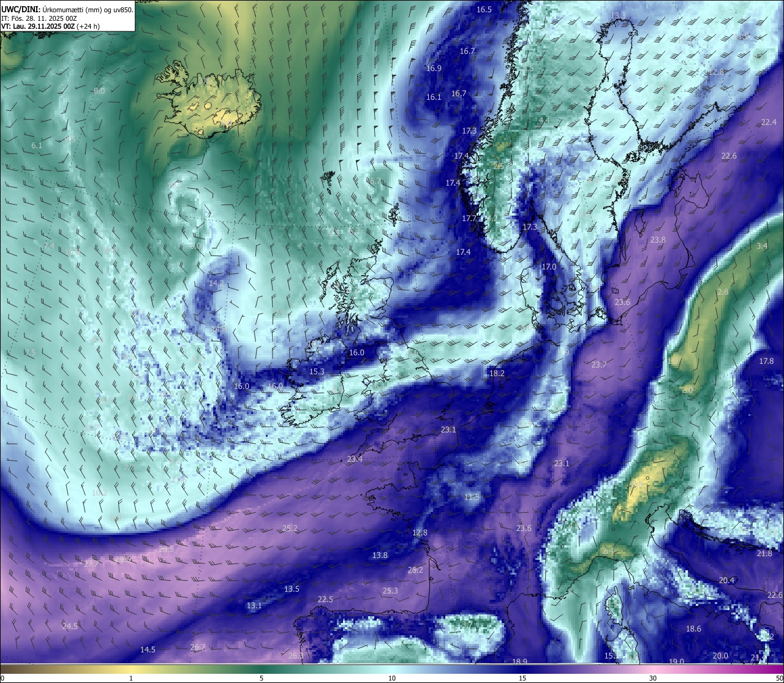Click the 26.2 value label

point(415,570)
